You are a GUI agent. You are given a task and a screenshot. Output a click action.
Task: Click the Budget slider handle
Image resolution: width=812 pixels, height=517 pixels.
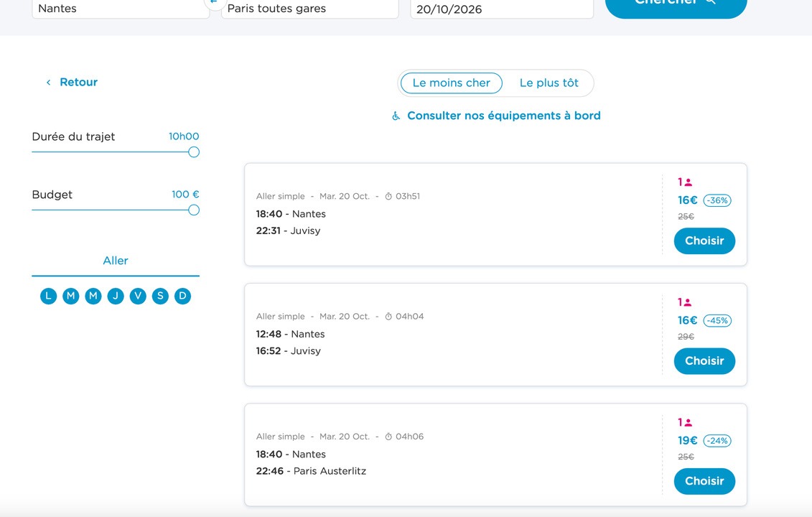(x=194, y=210)
